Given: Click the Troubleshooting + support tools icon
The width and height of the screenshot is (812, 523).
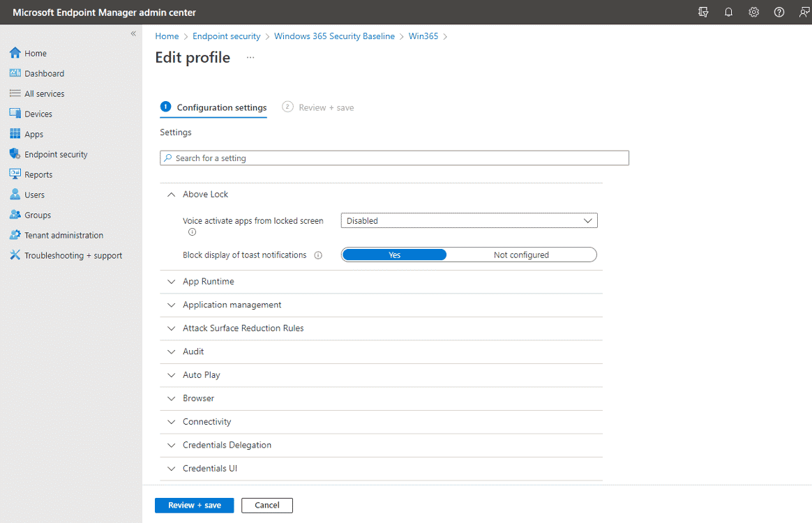Looking at the screenshot, I should 15,255.
